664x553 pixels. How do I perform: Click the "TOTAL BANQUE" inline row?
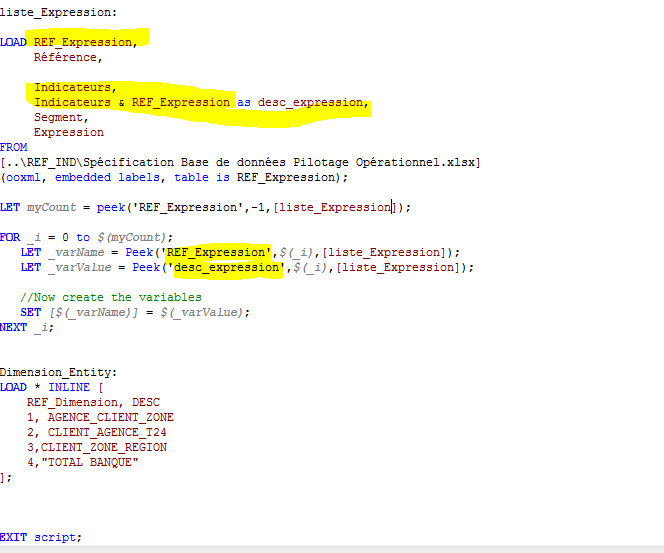pos(83,462)
